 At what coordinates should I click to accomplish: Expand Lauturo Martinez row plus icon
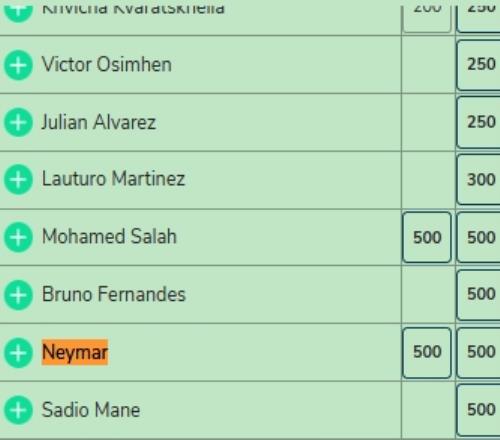[18, 179]
